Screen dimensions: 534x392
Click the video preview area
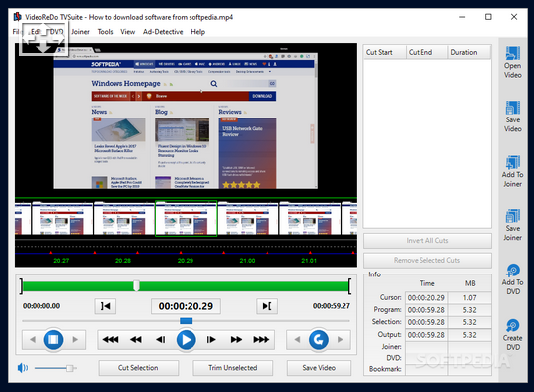(x=186, y=120)
